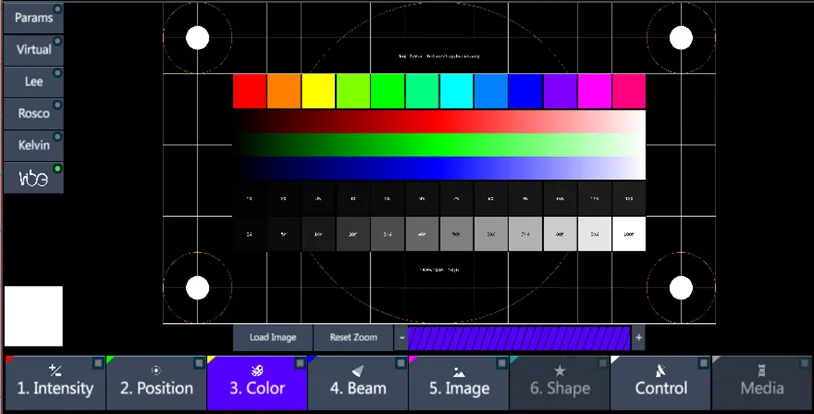Click on the blue gradient bar

coord(439,168)
